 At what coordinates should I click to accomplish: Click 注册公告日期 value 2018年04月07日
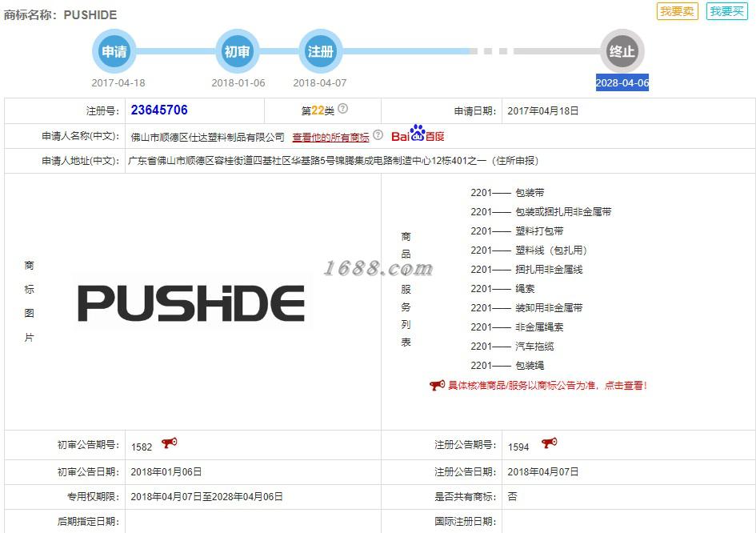click(x=543, y=471)
